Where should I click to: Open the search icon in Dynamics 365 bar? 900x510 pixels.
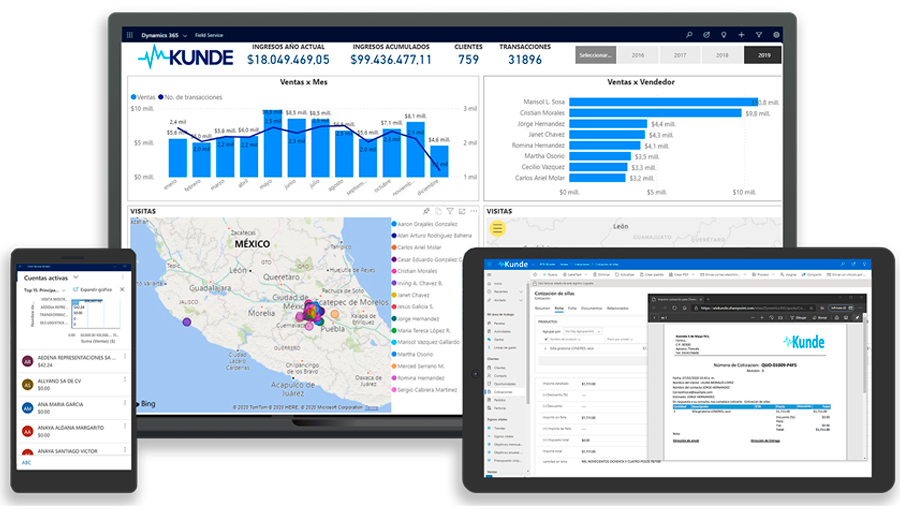689,35
